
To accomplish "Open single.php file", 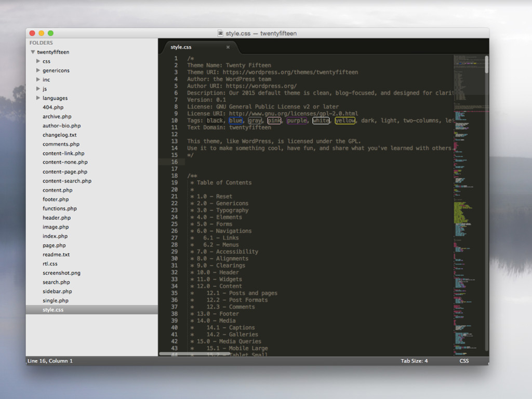I will pos(56,300).
